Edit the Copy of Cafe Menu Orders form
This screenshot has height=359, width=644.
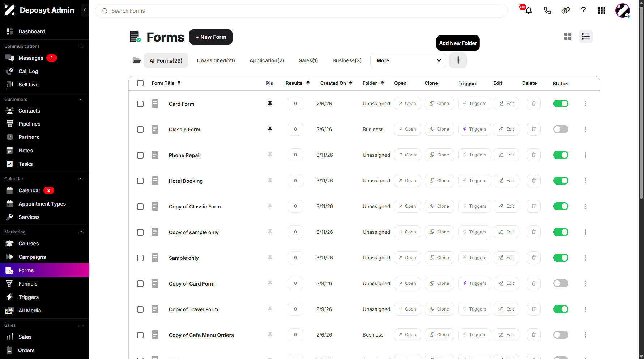[x=506, y=335]
